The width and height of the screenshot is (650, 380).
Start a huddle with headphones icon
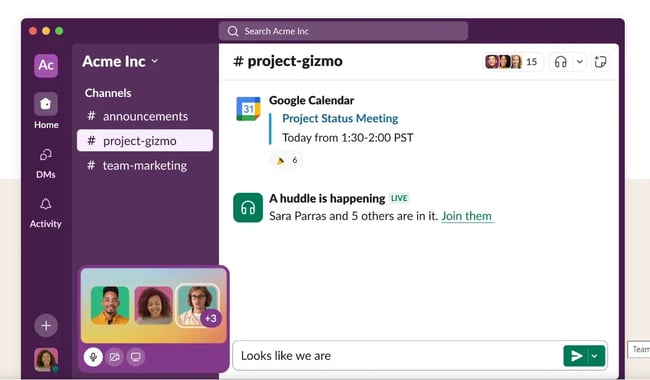click(560, 62)
